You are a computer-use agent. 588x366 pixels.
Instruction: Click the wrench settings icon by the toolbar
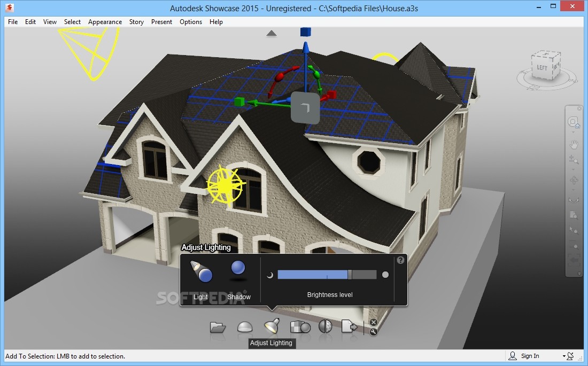pos(373,331)
